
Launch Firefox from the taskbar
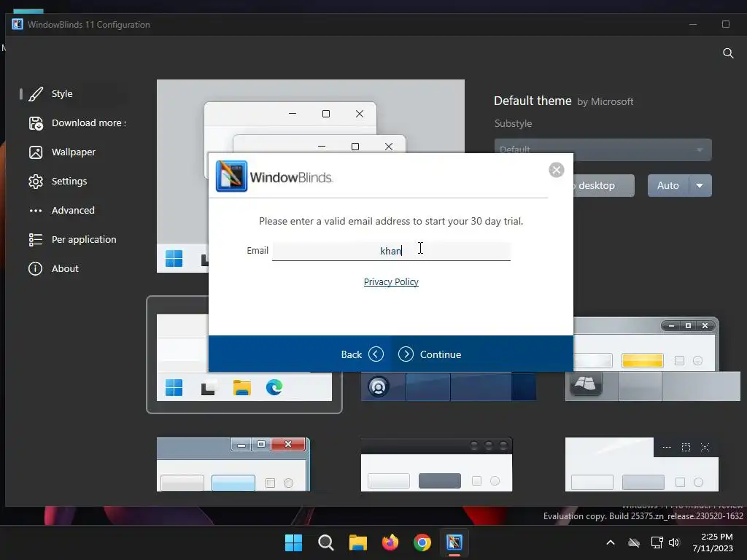390,542
